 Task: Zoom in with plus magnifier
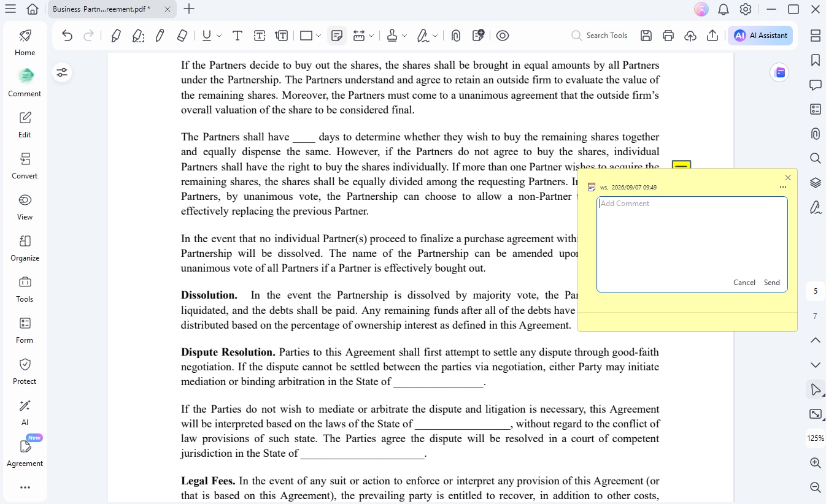816,463
